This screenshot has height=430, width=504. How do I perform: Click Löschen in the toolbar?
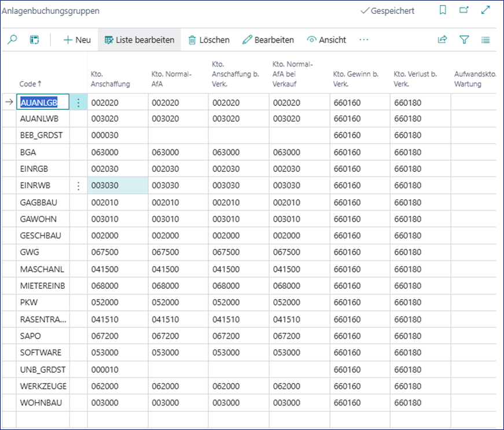pos(209,40)
